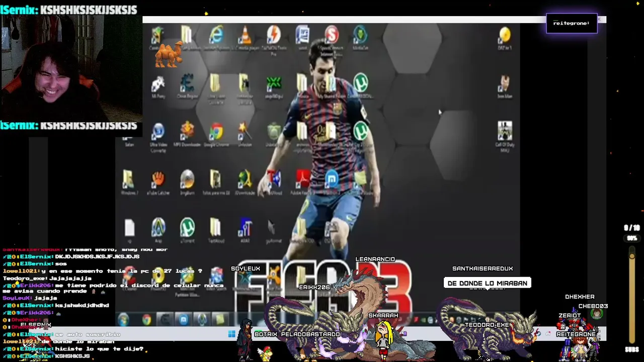
Task: Open the MediaGet shortcut icon
Action: (x=360, y=35)
